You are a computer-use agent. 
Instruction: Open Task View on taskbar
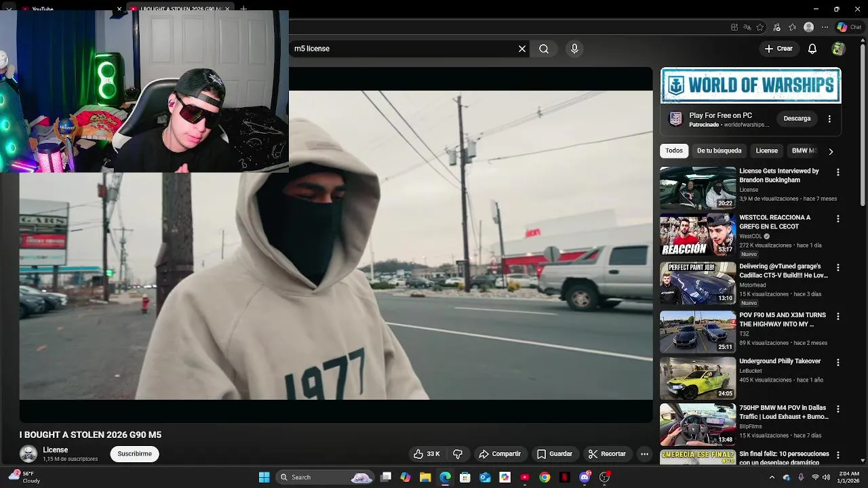(x=386, y=477)
